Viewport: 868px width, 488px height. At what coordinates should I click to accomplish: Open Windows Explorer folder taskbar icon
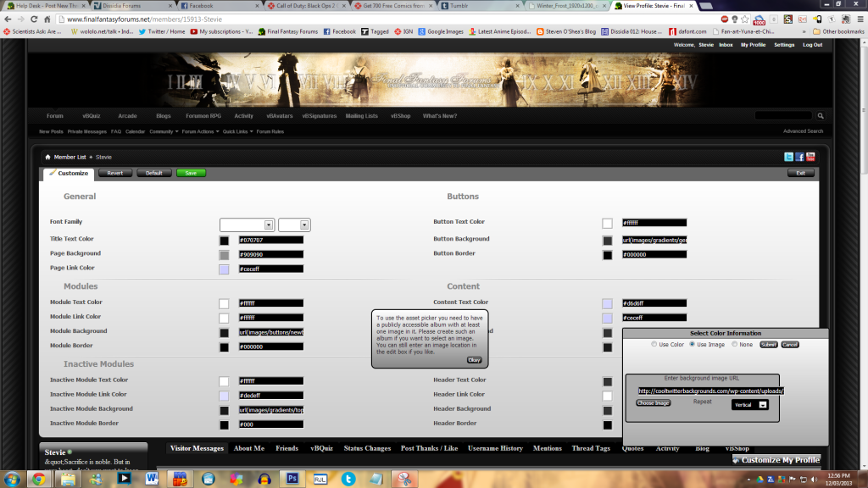pos(68,479)
